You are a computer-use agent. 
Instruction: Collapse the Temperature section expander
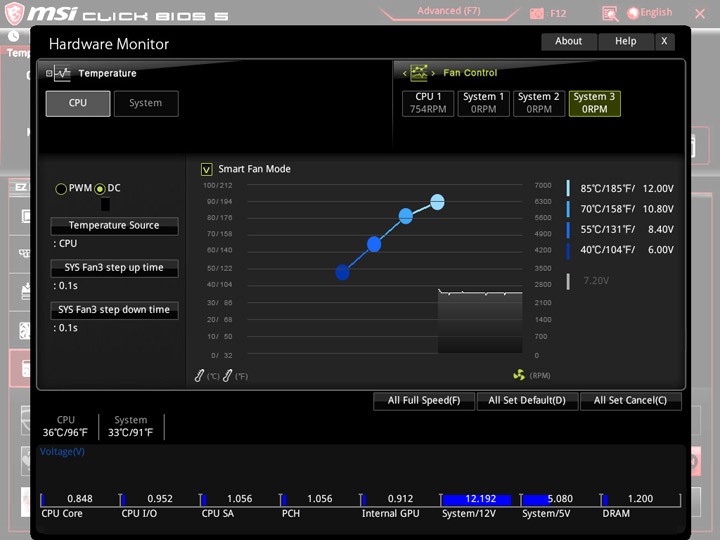49,73
